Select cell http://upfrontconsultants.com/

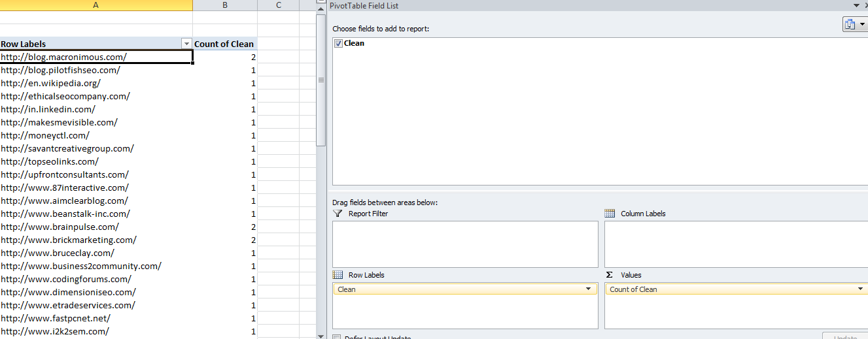point(96,174)
